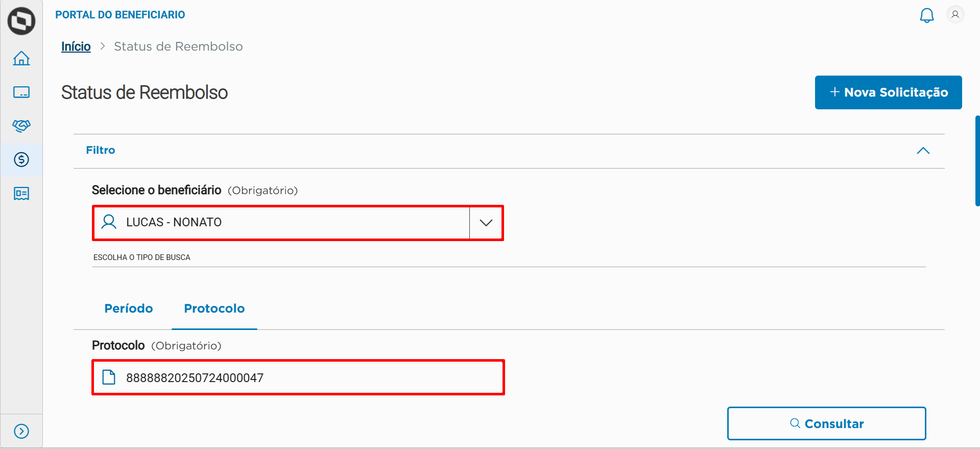Select the handshake icon in sidebar
The image size is (980, 449).
pos(21,126)
